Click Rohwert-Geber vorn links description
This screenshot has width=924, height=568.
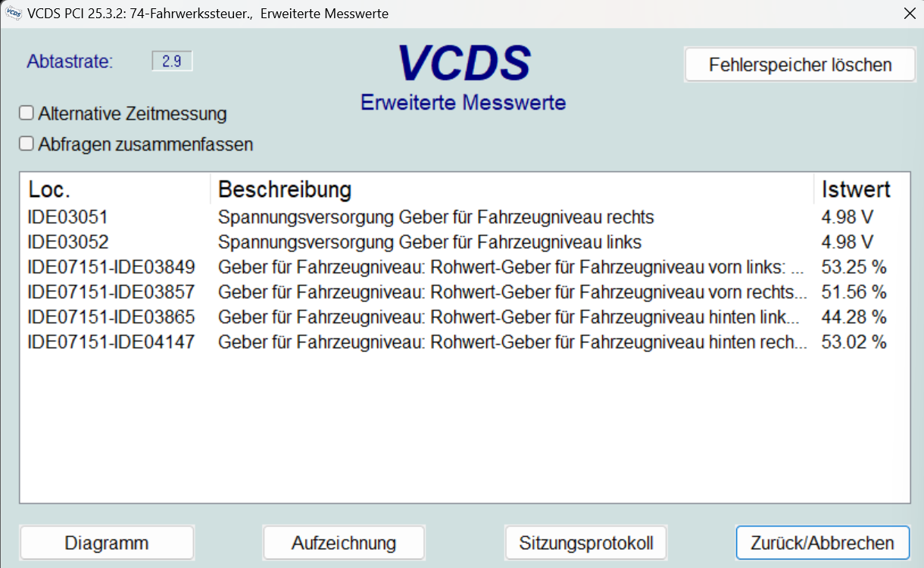[511, 267]
